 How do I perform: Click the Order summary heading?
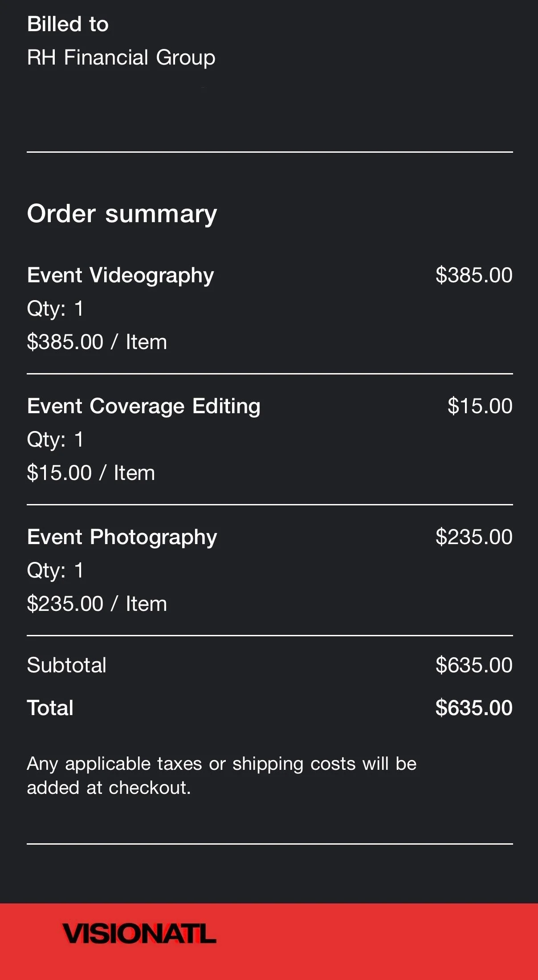(122, 214)
